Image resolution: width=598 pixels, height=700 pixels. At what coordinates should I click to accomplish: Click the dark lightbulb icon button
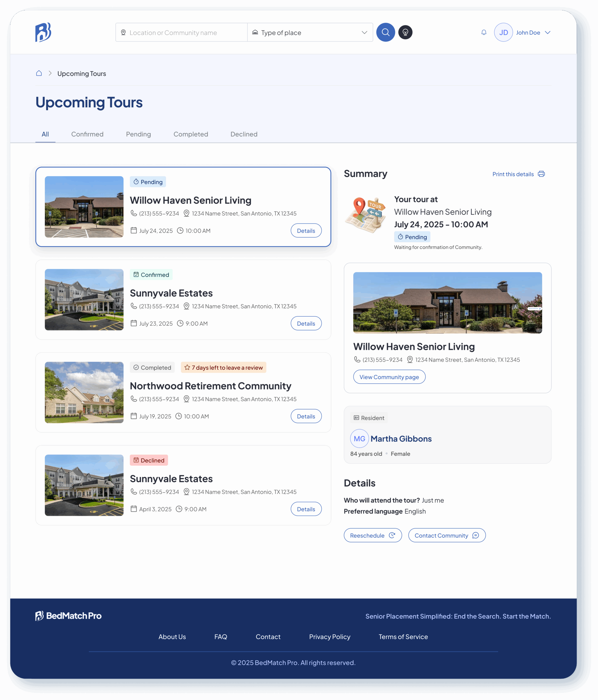pyautogui.click(x=405, y=33)
